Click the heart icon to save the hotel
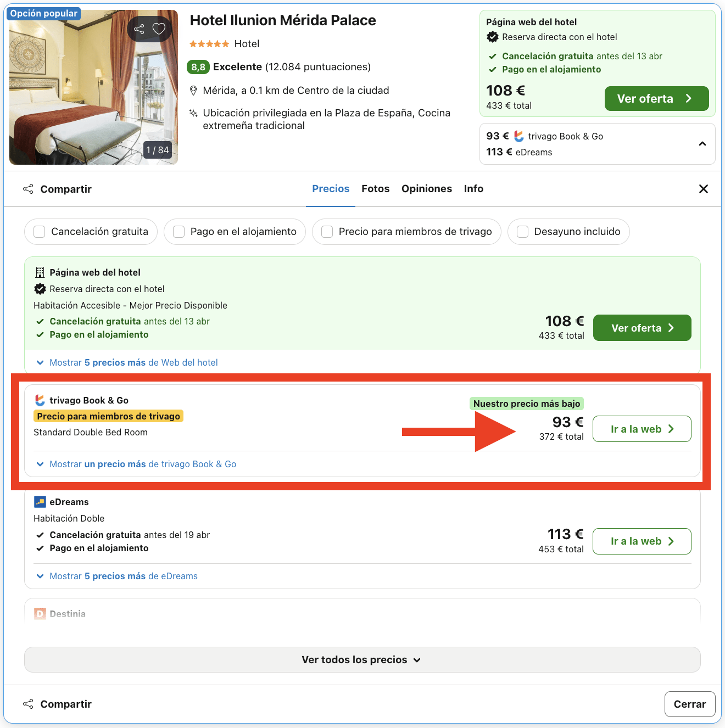 pyautogui.click(x=159, y=29)
